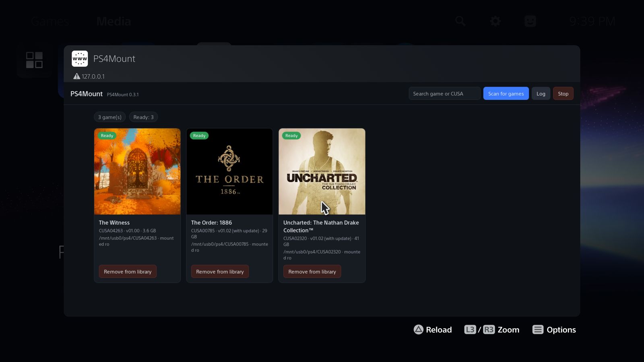This screenshot has height=362, width=644.
Task: Click the /mnt/usb0/ps4/CUSA02320 mount path
Action: [x=312, y=252]
